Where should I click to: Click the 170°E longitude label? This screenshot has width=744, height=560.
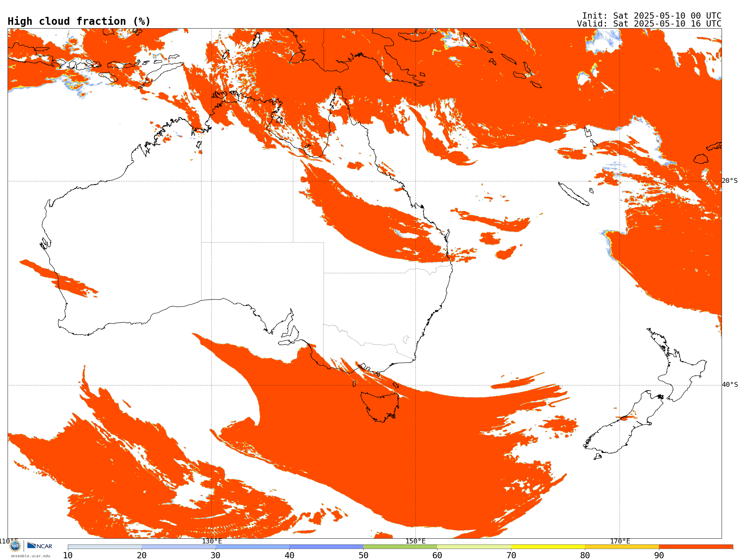(x=620, y=541)
